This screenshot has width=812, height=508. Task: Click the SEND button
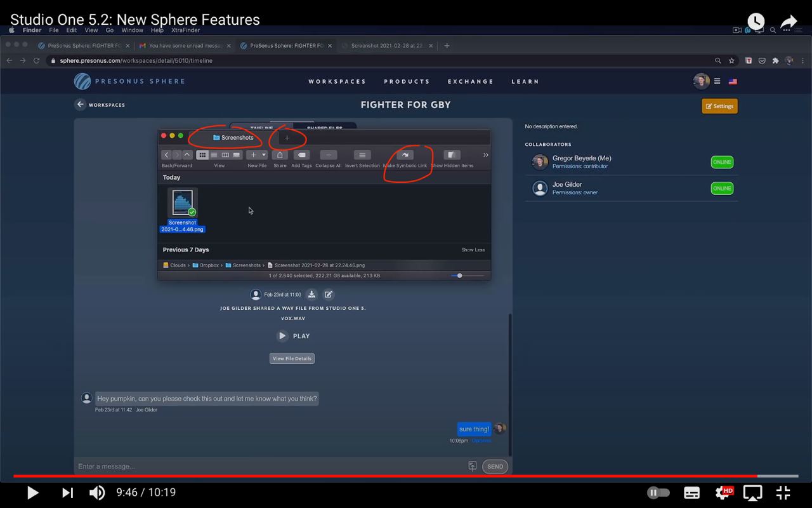(495, 466)
